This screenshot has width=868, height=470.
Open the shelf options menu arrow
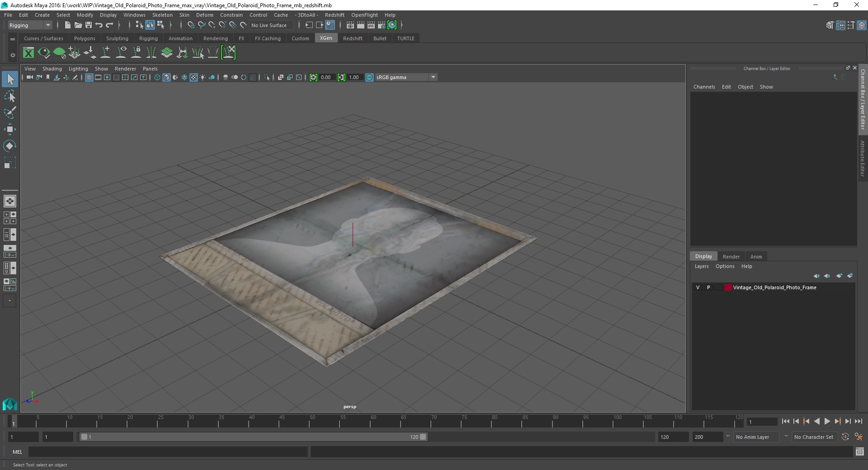click(x=13, y=39)
